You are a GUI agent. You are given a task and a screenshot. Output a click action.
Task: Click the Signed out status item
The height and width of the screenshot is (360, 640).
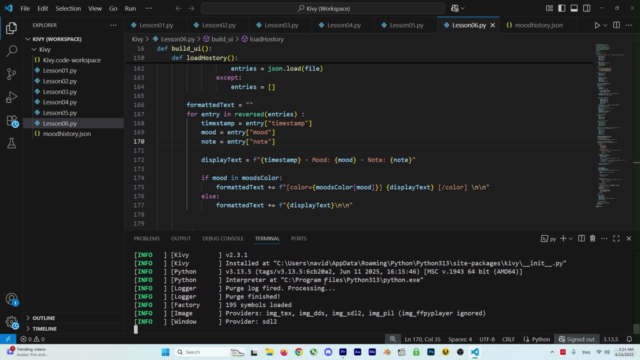point(577,339)
